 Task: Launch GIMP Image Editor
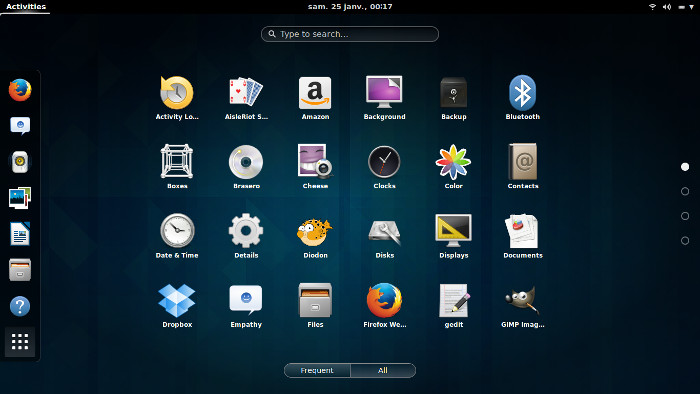tap(522, 305)
